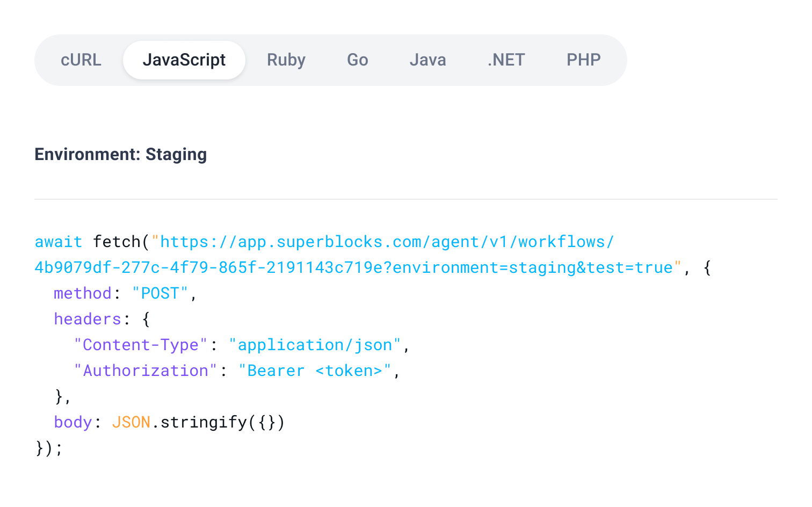View the Go code sample
This screenshot has height=507, width=812.
357,60
